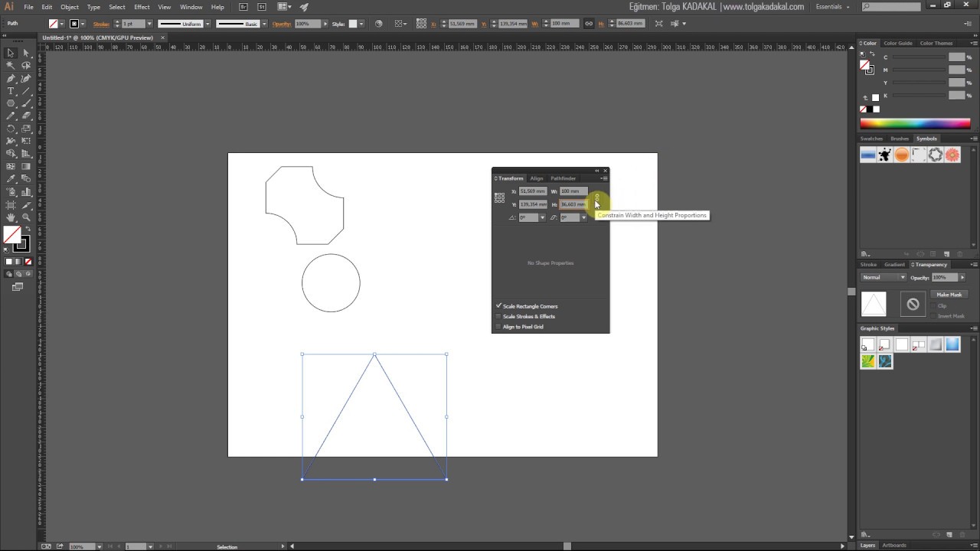This screenshot has height=551, width=980.
Task: Select the Line Segment tool
Action: click(x=25, y=91)
